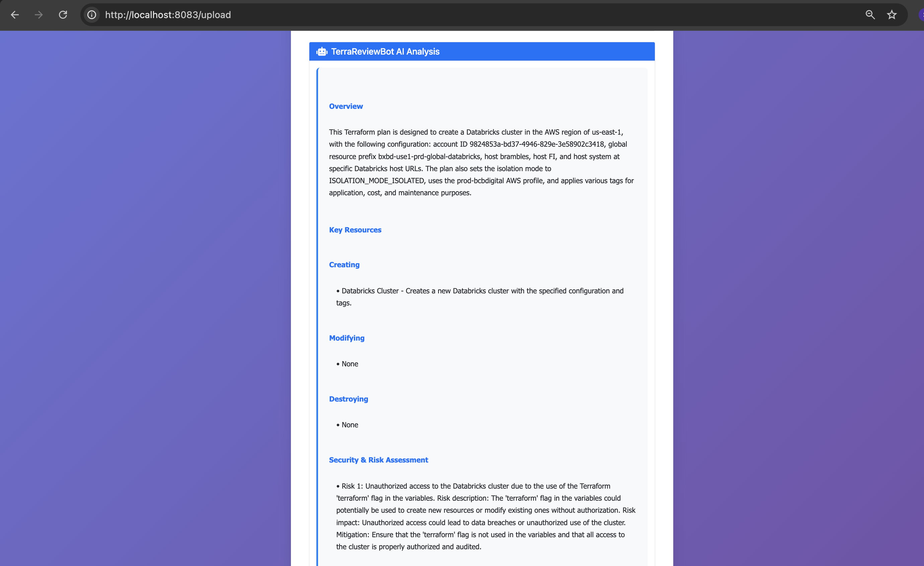The image size is (924, 566).
Task: Click the robot icon in analysis header
Action: 322,51
